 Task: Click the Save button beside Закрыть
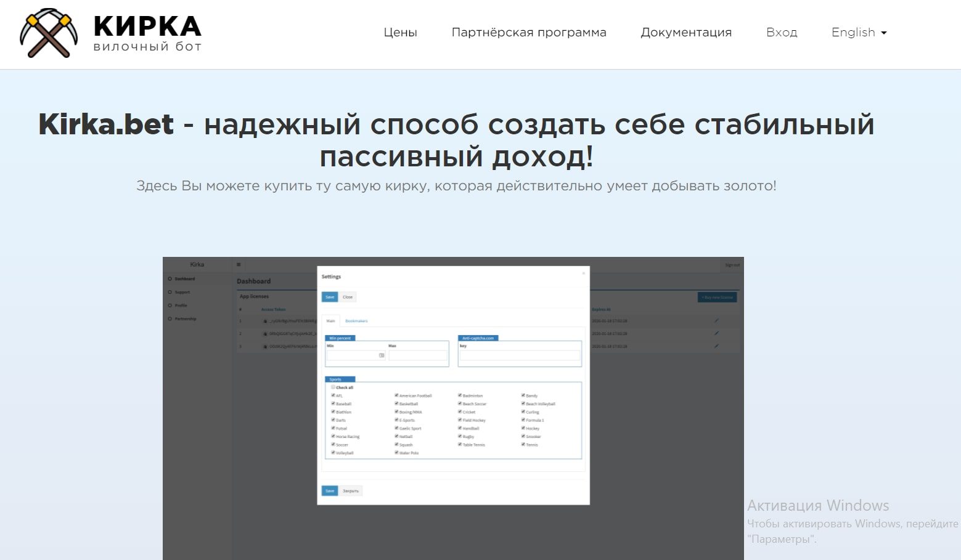click(x=330, y=491)
